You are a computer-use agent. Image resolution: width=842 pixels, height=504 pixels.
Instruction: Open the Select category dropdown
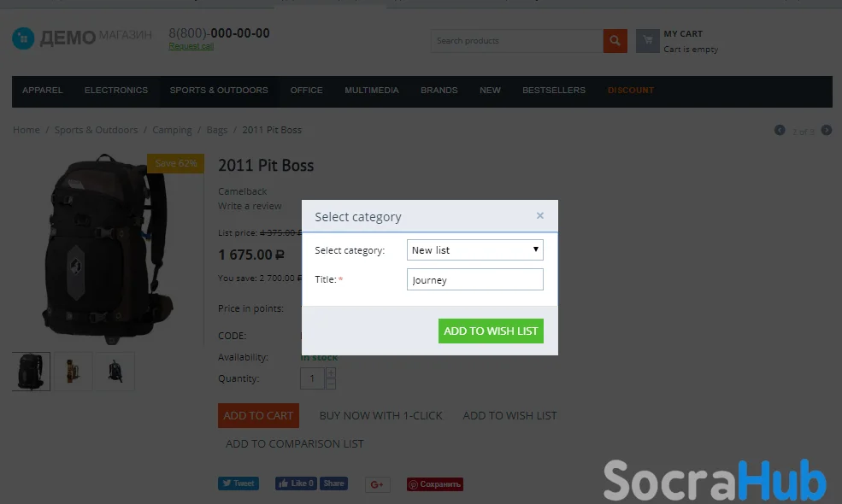pyautogui.click(x=475, y=250)
